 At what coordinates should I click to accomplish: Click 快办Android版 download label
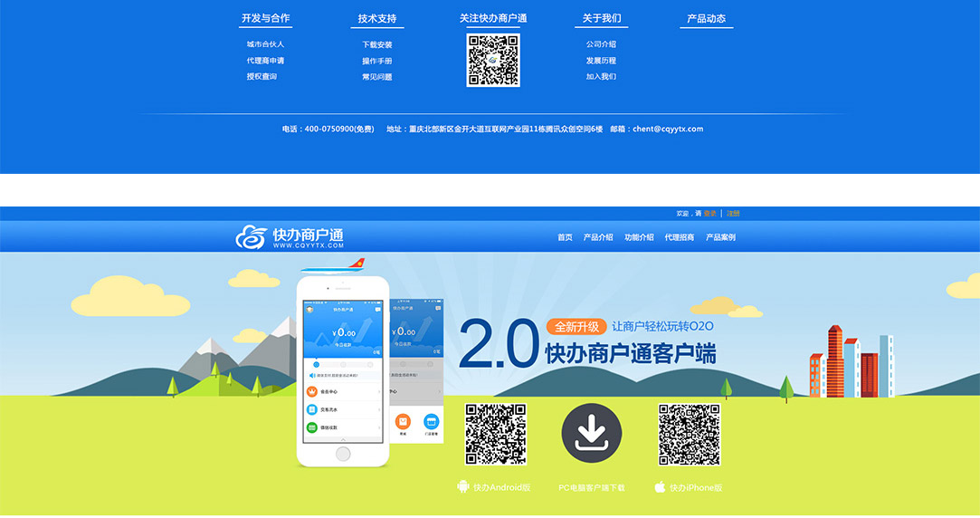click(502, 487)
